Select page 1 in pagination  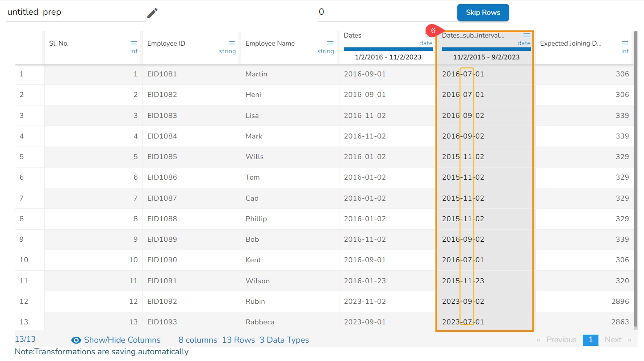coord(590,340)
